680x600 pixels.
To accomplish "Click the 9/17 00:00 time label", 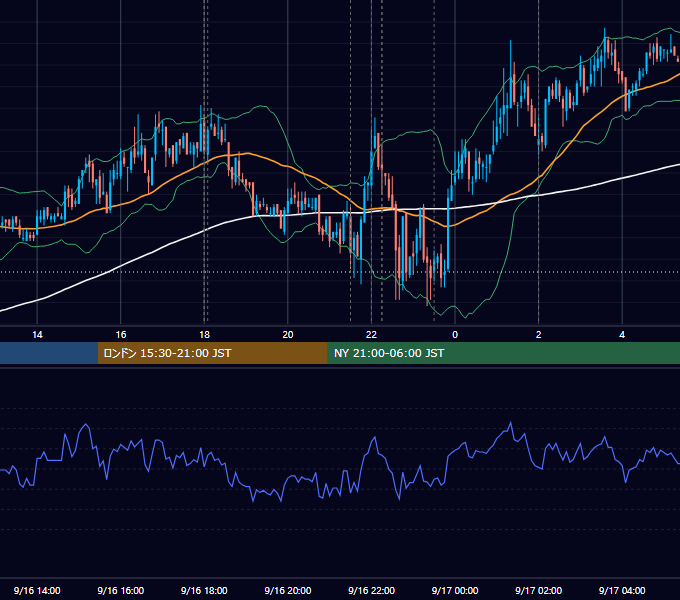I will 455,590.
